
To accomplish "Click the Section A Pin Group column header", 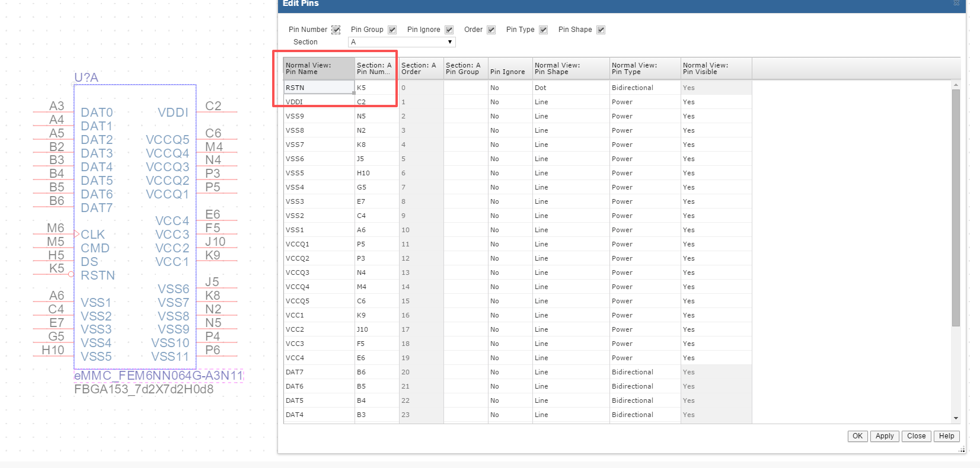I will 465,69.
